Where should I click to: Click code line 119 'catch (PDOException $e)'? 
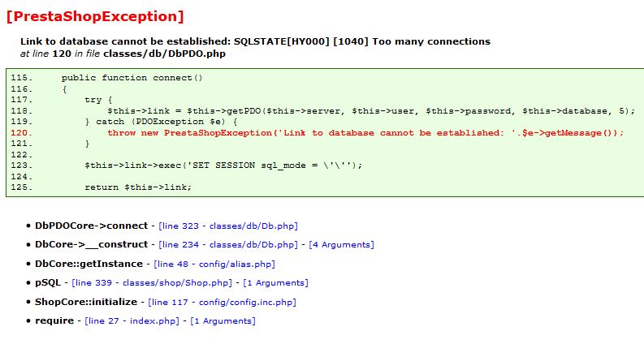coord(124,122)
